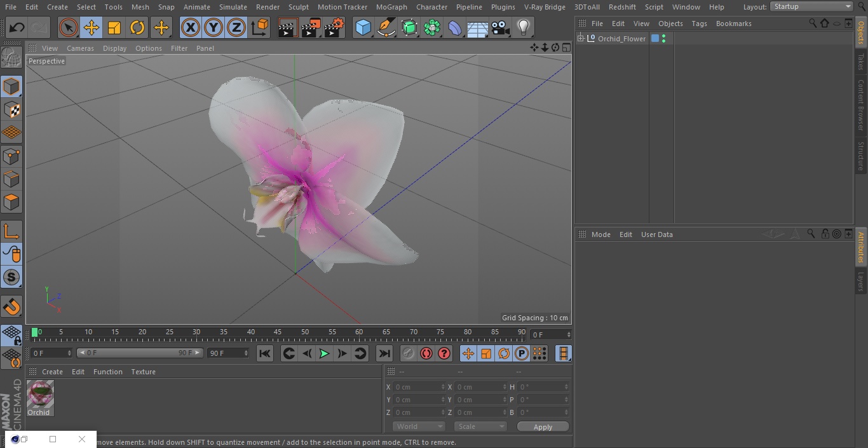Viewport: 868px width, 448px height.
Task: Click the Apply button
Action: tap(543, 427)
